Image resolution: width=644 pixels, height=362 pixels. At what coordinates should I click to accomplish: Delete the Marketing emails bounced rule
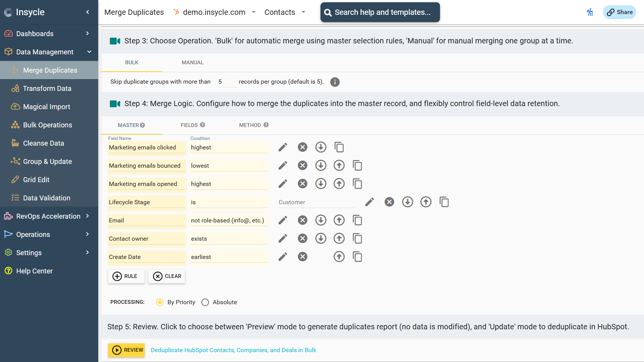tap(303, 165)
